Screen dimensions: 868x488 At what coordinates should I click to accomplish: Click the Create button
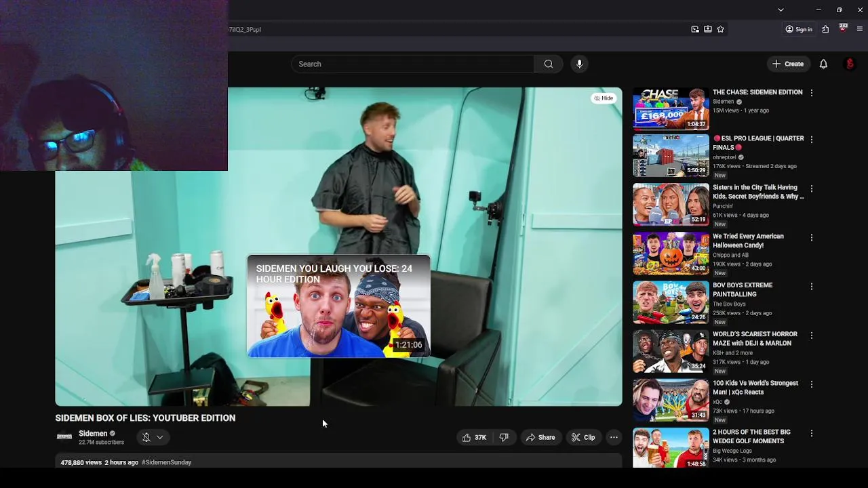(x=787, y=64)
